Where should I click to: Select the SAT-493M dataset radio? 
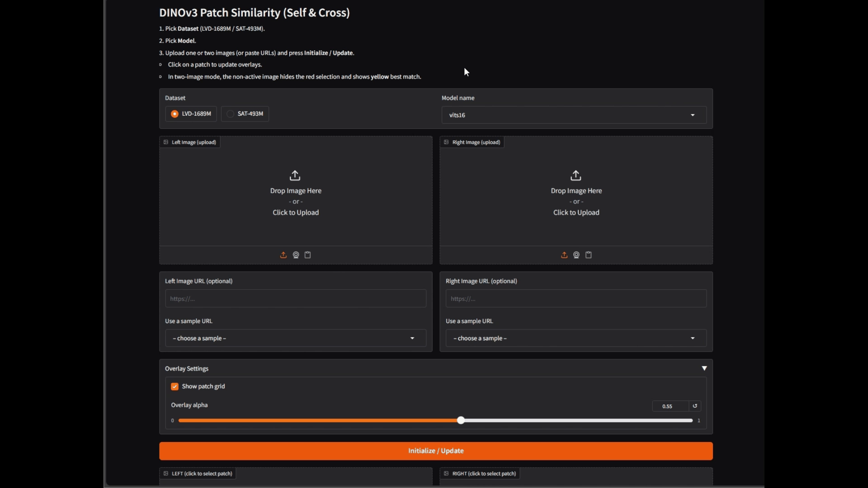pyautogui.click(x=231, y=114)
